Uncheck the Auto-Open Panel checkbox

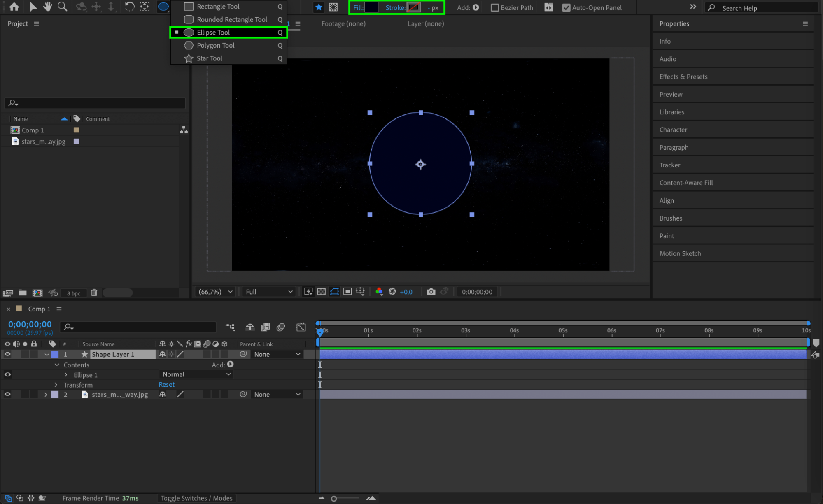[x=566, y=7]
